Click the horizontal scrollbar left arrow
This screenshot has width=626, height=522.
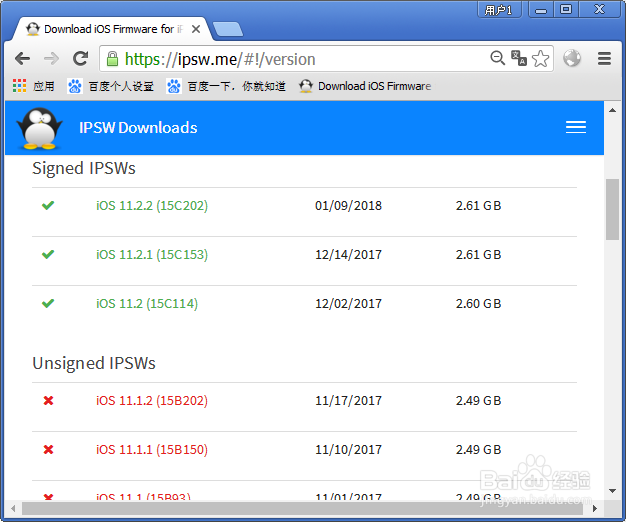click(x=14, y=508)
